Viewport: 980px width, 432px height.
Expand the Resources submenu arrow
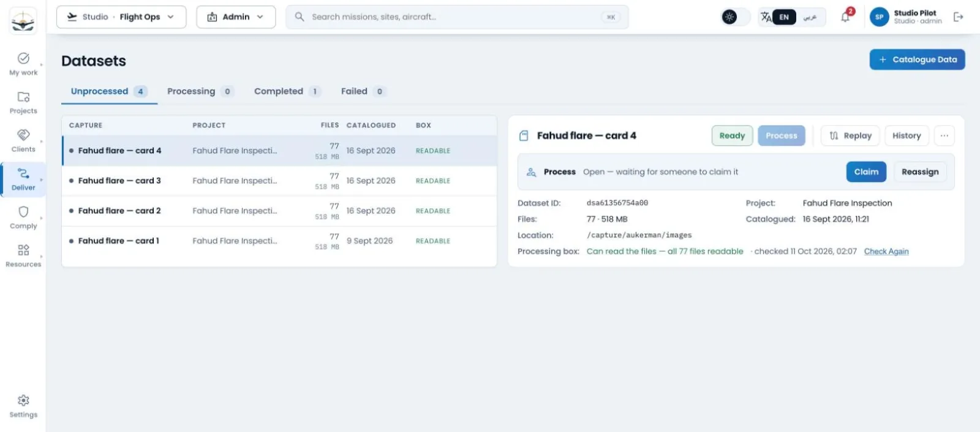tap(42, 256)
